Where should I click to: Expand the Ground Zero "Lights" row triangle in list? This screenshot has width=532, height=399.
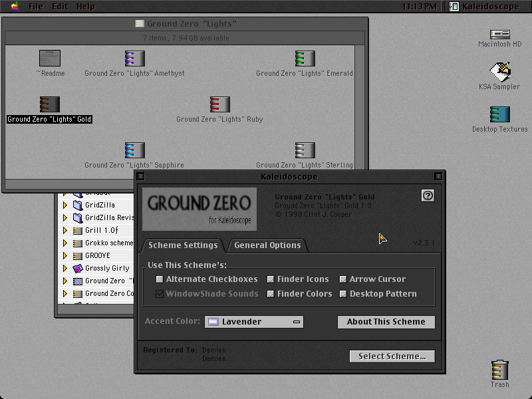65,281
